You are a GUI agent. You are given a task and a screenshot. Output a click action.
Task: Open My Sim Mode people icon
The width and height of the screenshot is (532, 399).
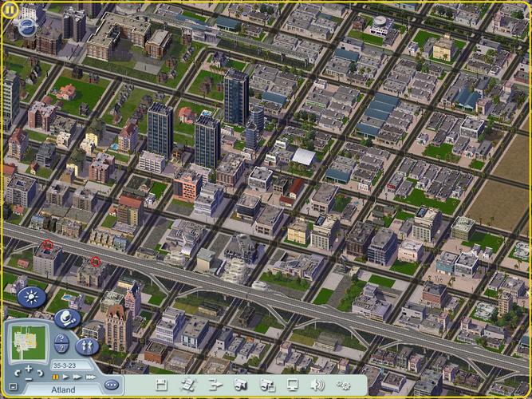click(87, 346)
